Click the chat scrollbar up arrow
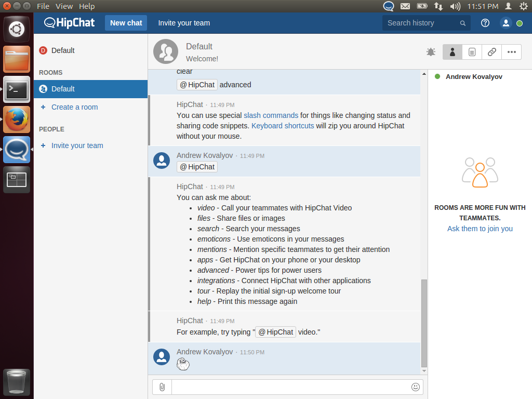532x399 pixels. tap(424, 74)
